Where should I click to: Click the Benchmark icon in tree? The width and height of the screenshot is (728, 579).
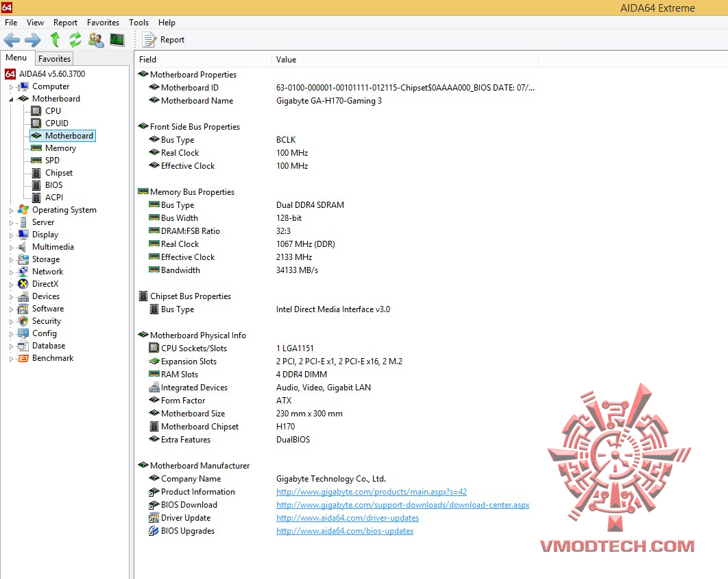pyautogui.click(x=23, y=358)
